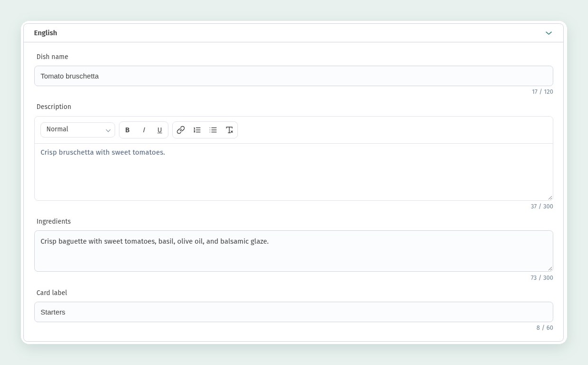Grab the Ingredients textarea resize handle
The image size is (588, 365).
[x=550, y=268]
